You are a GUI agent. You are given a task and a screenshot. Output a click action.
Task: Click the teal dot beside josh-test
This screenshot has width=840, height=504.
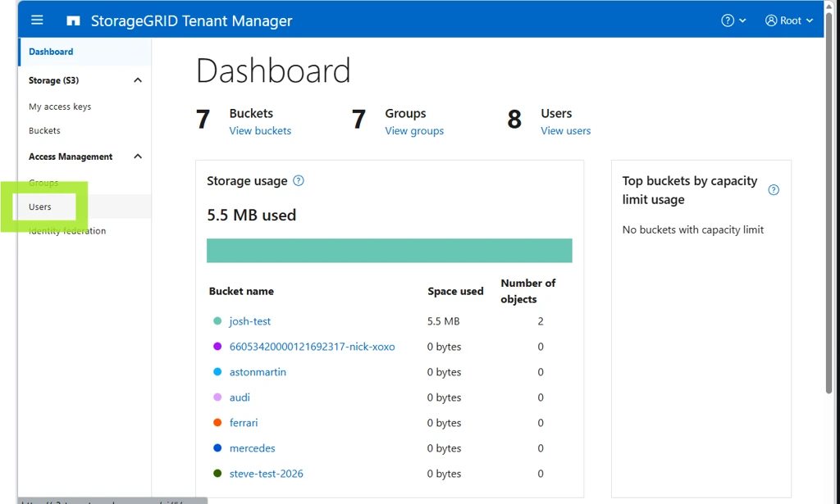[x=217, y=321]
